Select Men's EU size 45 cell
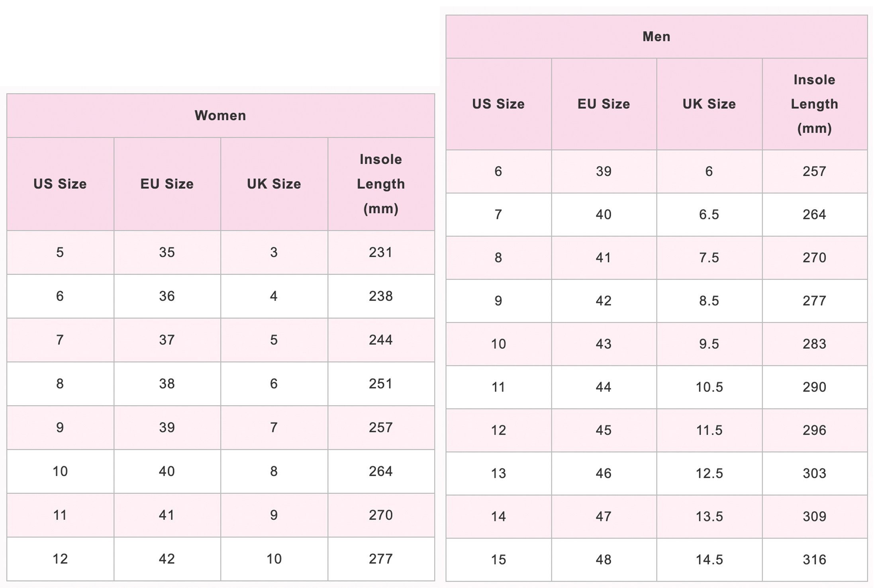 [x=604, y=430]
